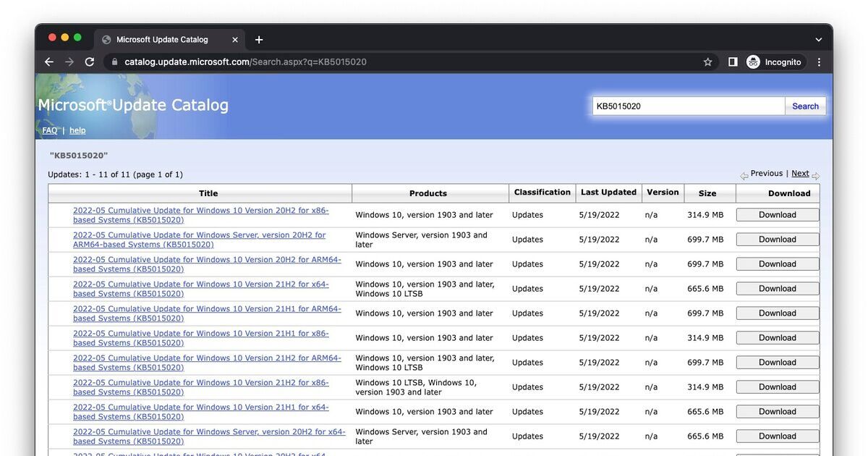Viewport: 868px width, 456px height.
Task: Click the "KB5015020" results heading
Action: coord(79,156)
